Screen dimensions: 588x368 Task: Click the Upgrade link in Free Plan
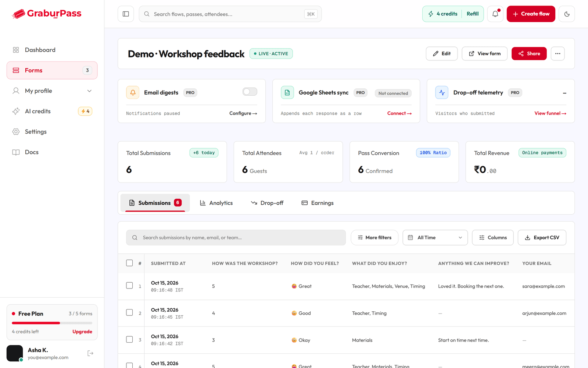tap(82, 332)
